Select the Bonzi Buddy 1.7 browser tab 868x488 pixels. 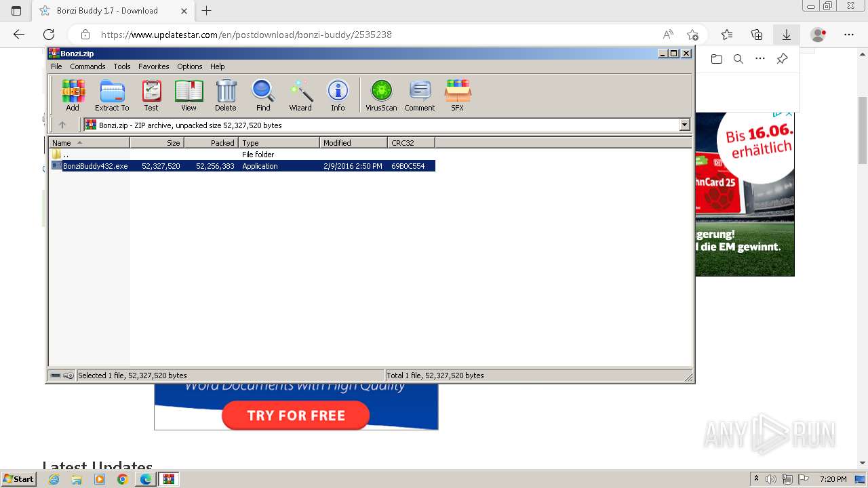point(113,11)
